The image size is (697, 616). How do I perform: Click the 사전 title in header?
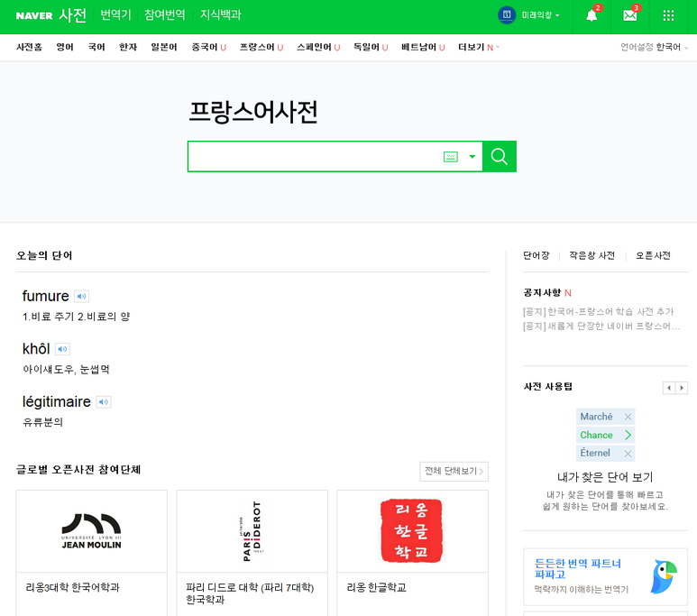coord(72,15)
